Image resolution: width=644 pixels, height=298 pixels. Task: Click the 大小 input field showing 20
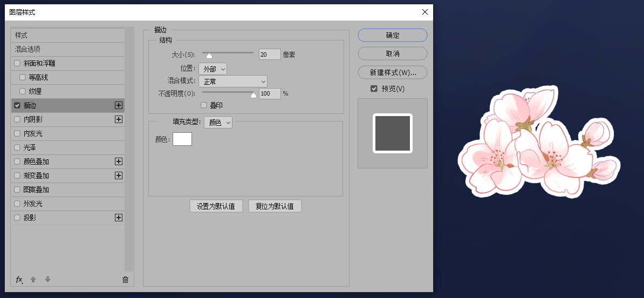click(x=270, y=55)
